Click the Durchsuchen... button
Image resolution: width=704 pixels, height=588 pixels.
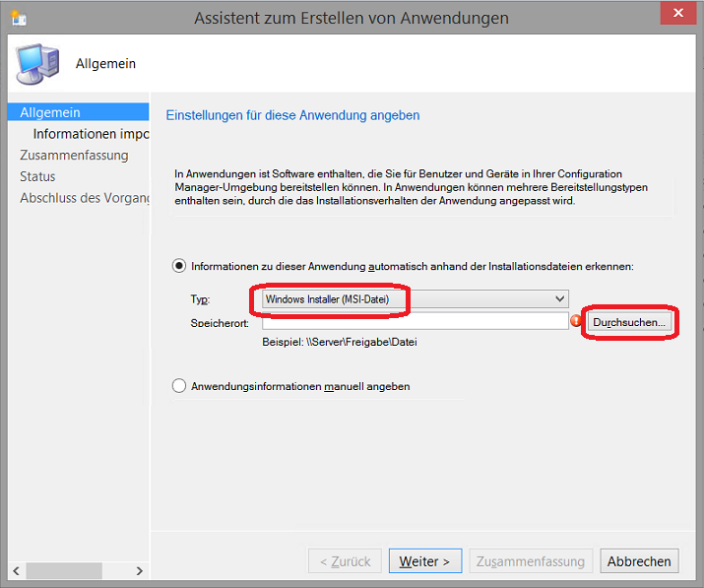[629, 322]
